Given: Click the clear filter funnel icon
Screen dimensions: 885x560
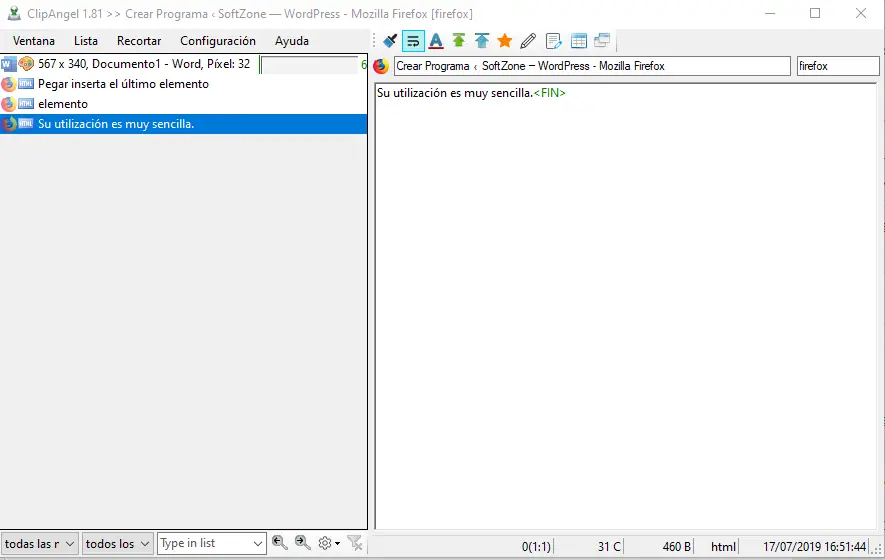Looking at the screenshot, I should 355,544.
